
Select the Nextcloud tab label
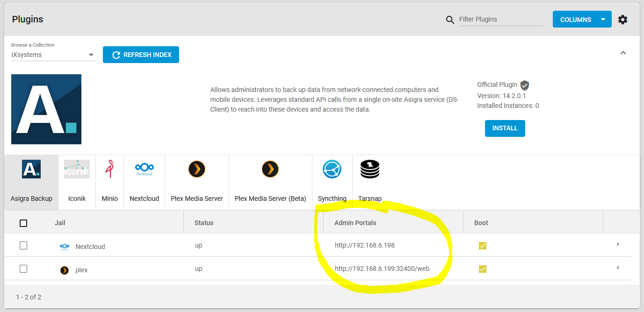pos(145,199)
